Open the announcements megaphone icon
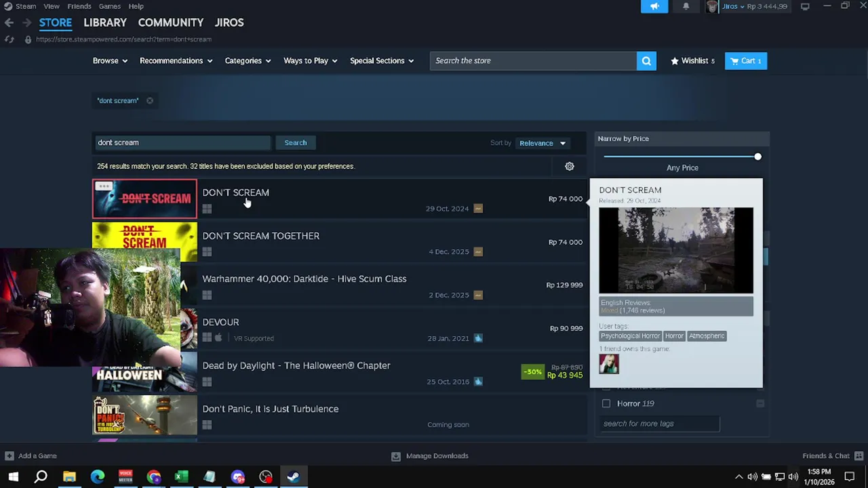 (x=654, y=6)
